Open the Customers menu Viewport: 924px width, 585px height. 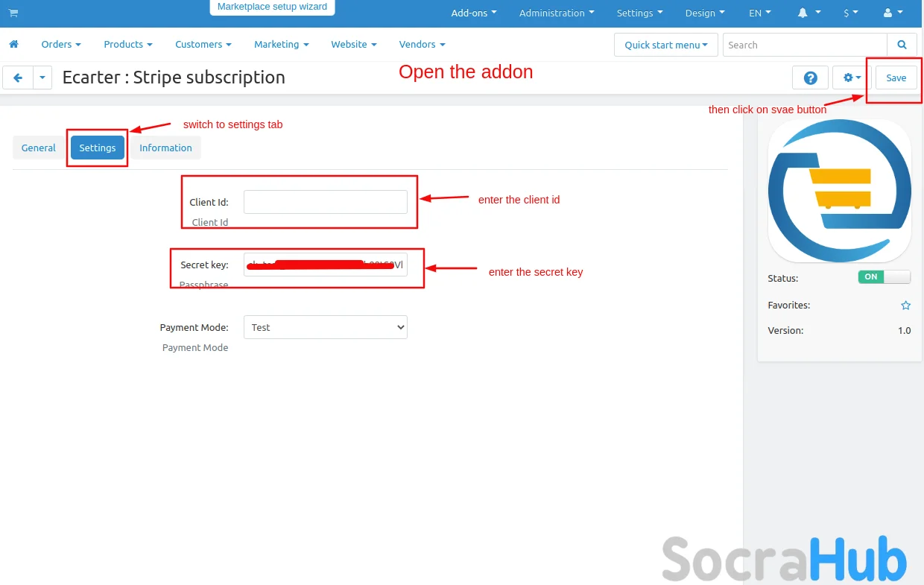pos(203,44)
